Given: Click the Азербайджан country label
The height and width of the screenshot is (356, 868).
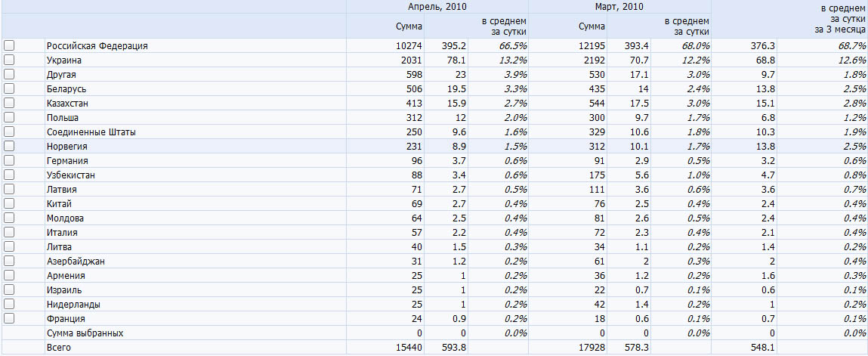Looking at the screenshot, I should click(x=76, y=262).
